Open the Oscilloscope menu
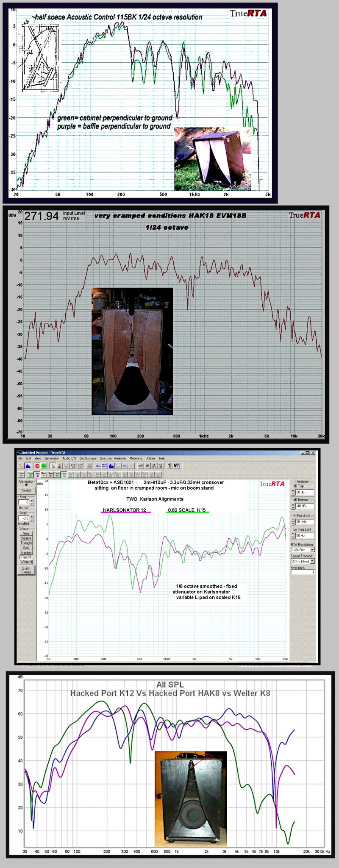 (88, 458)
